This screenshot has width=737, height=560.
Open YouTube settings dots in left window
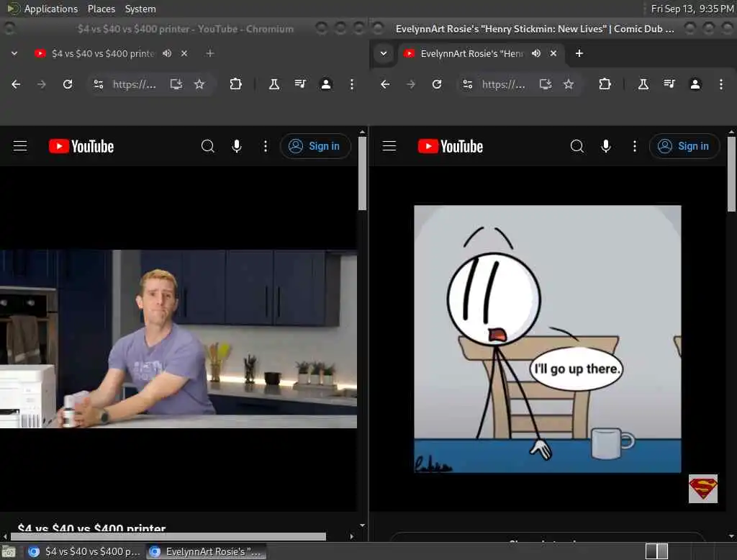(266, 146)
